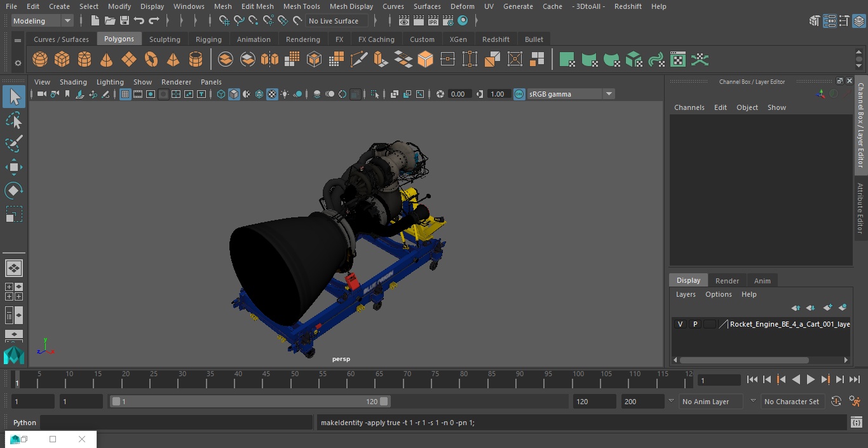Open the Mesh Tools menu
The image size is (868, 448).
pyautogui.click(x=301, y=6)
